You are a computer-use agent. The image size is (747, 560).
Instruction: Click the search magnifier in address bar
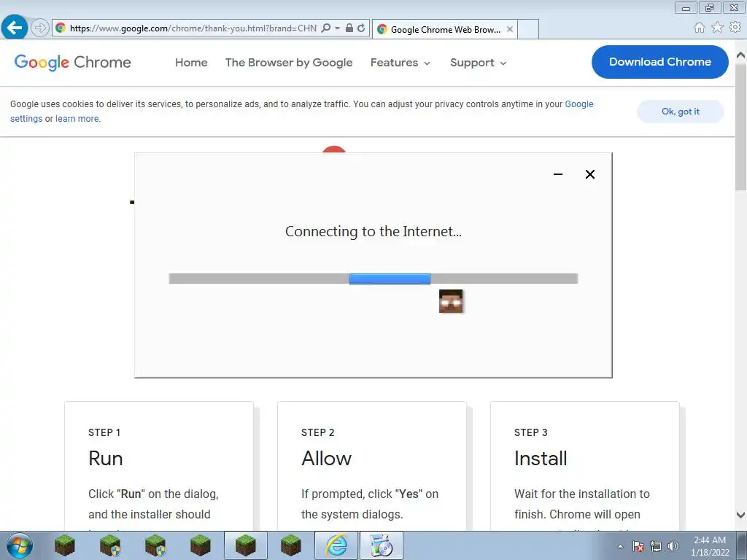coord(326,28)
